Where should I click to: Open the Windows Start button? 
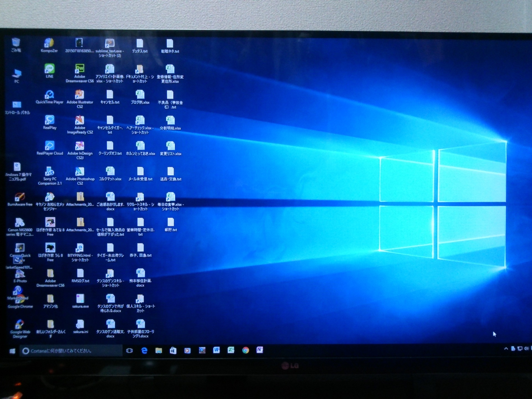(x=12, y=351)
